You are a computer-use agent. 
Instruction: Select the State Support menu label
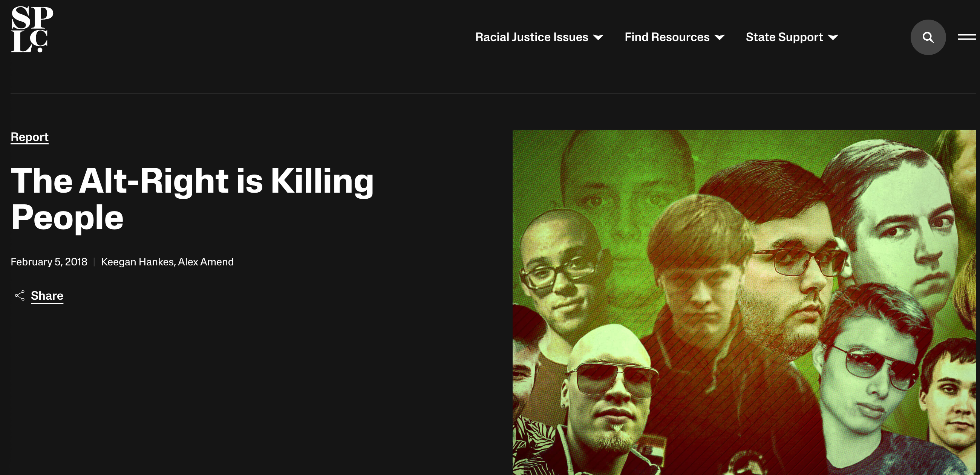coord(784,37)
